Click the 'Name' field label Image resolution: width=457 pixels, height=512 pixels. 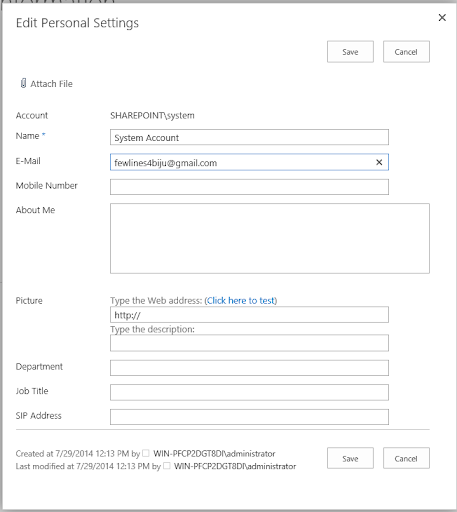pos(28,136)
